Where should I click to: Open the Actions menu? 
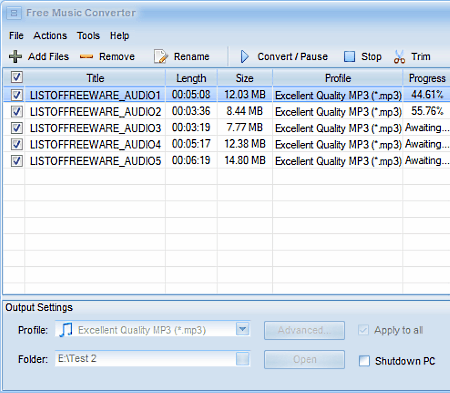click(x=50, y=36)
